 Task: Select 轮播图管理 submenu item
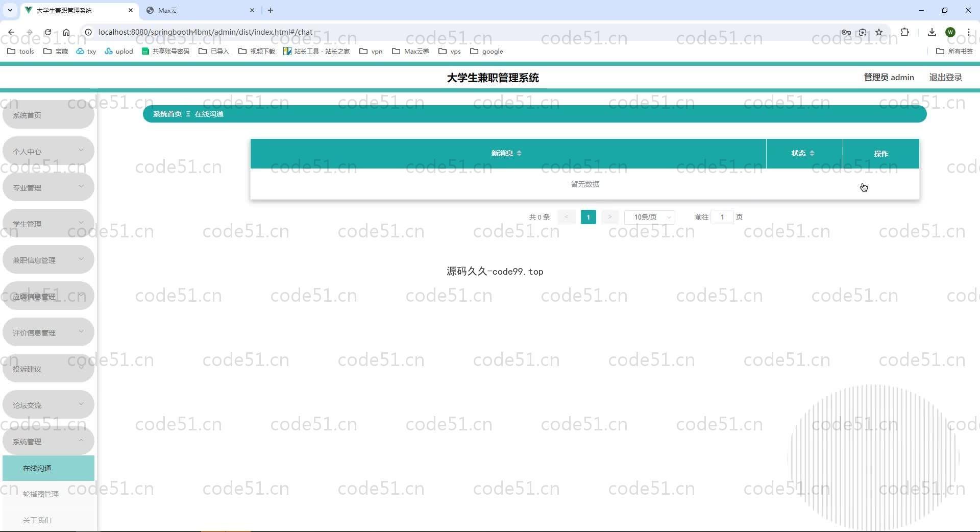click(x=48, y=494)
